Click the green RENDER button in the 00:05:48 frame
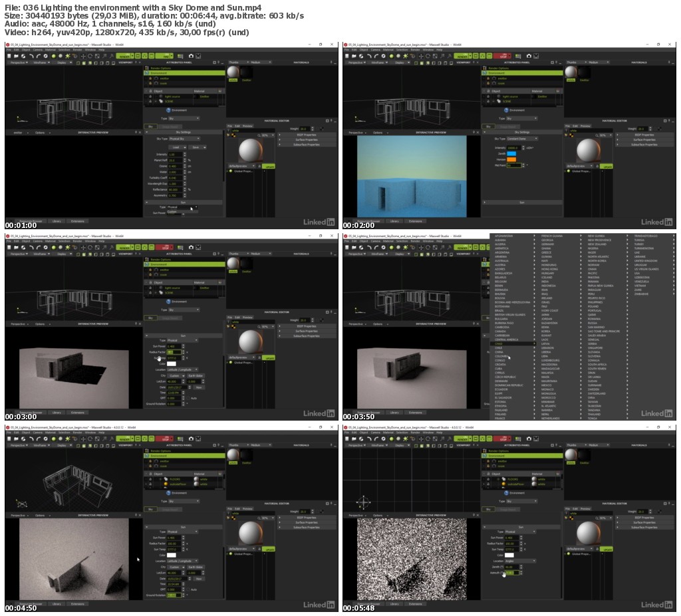Viewport: 681px width, 616px height. point(463,439)
